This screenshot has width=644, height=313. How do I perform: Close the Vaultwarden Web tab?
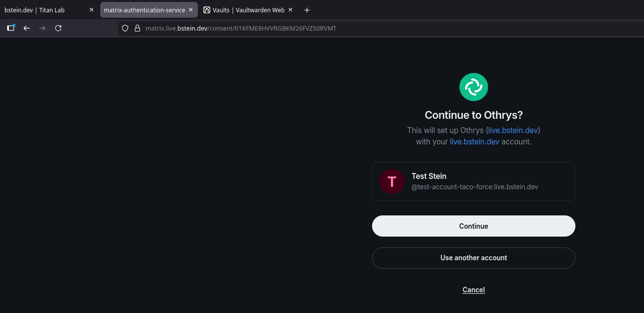(290, 10)
